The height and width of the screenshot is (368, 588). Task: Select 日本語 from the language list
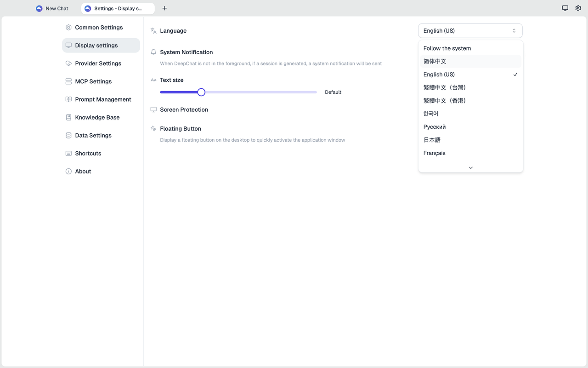(x=432, y=139)
